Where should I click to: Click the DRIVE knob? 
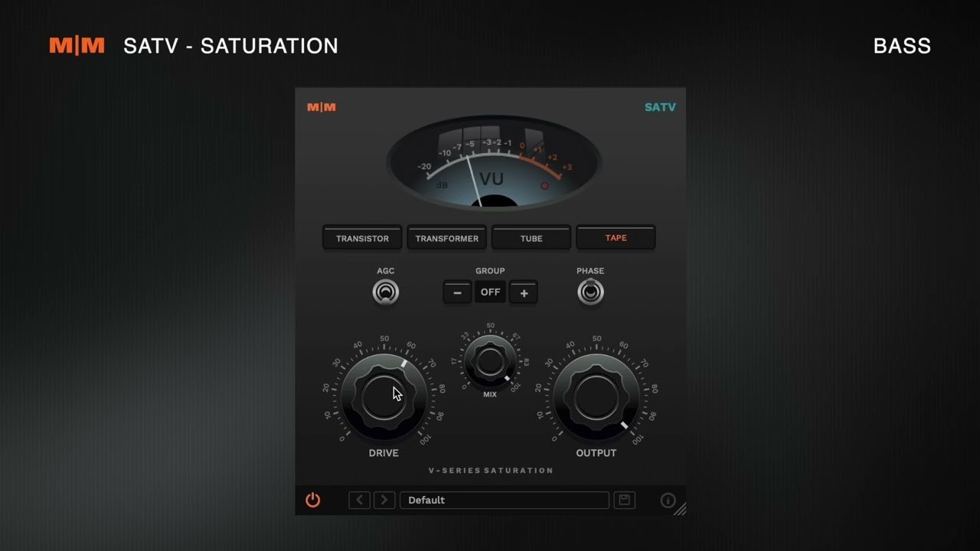384,396
